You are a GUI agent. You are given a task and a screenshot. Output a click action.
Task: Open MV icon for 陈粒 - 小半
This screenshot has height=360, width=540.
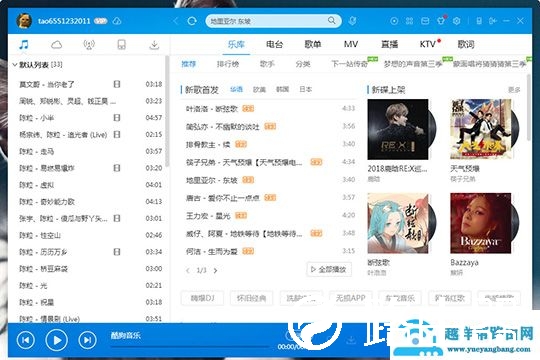point(117,118)
